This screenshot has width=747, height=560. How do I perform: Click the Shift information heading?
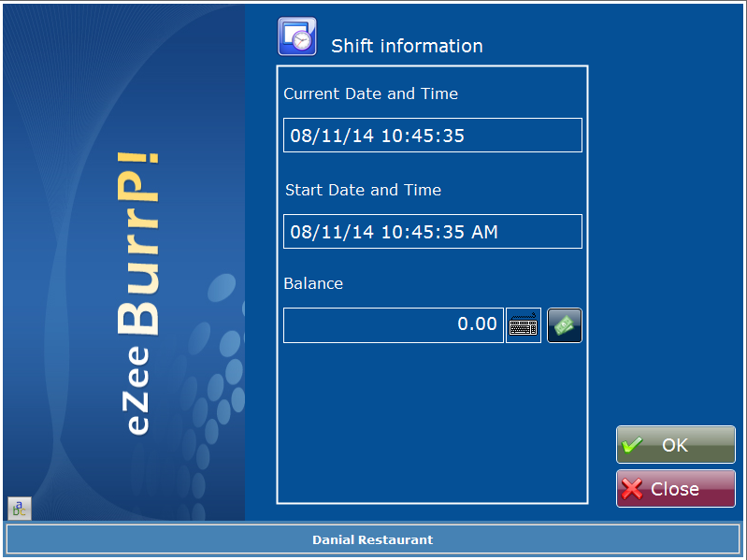[407, 46]
